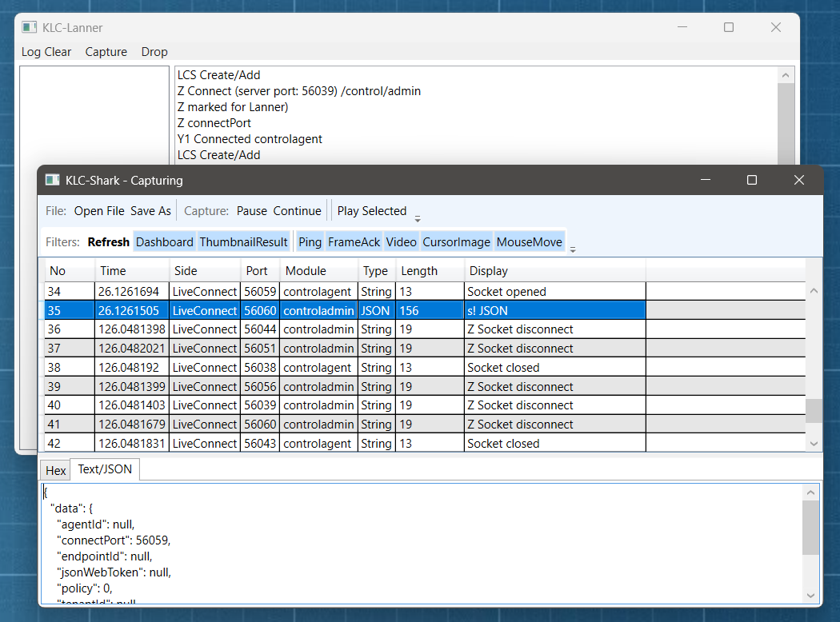
Task: Sort by the Display column header
Action: [555, 271]
